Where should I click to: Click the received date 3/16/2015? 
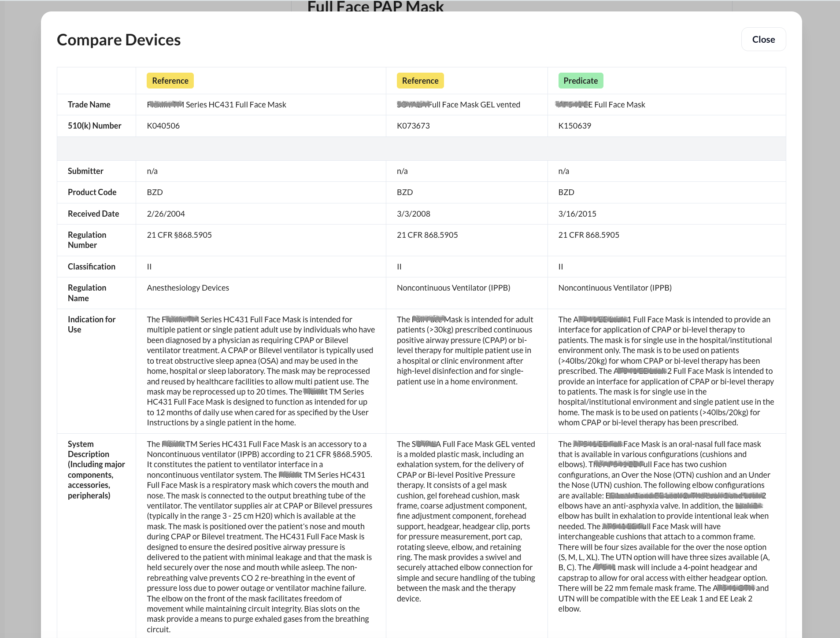577,214
